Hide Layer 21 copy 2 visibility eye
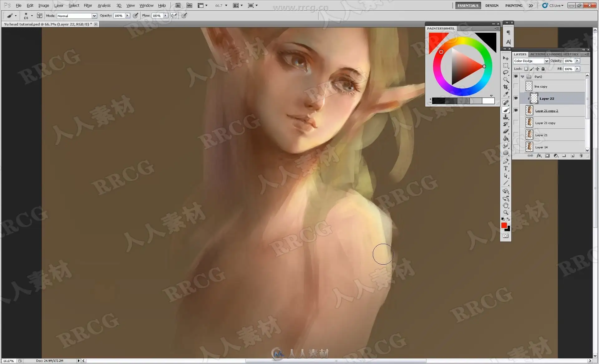Image resolution: width=599 pixels, height=364 pixels. (x=516, y=110)
